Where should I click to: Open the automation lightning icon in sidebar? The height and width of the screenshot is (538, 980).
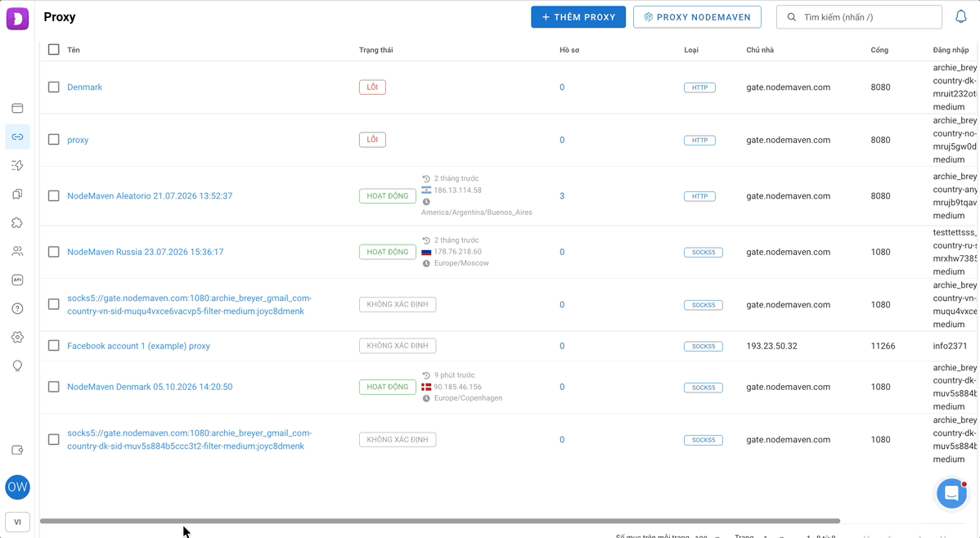[x=17, y=166]
